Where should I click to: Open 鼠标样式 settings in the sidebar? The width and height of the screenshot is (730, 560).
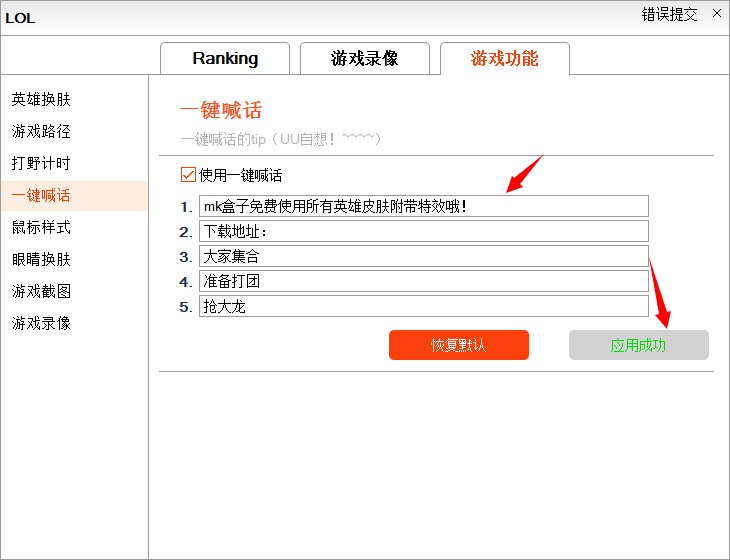click(41, 228)
